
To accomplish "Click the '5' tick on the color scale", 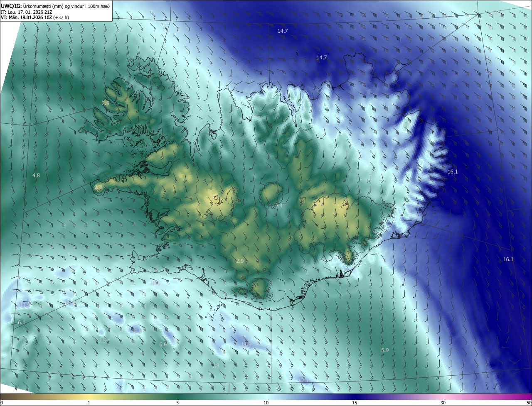I will 177,403.
